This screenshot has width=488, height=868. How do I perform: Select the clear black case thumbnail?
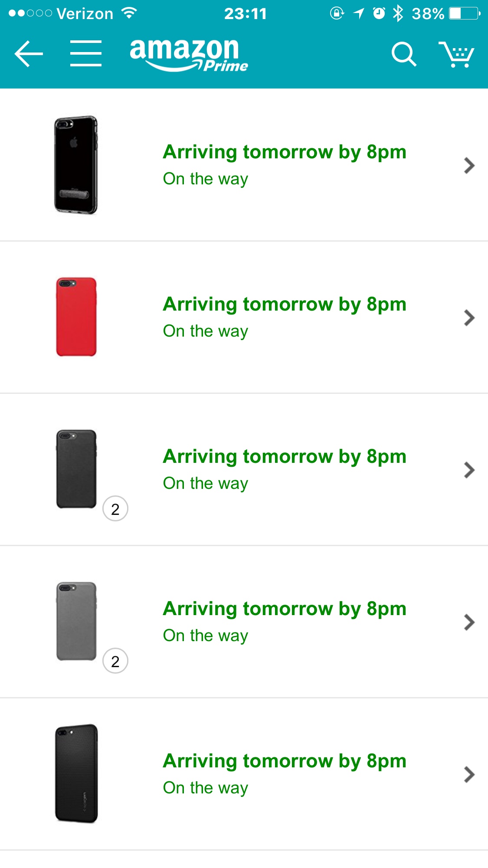tap(76, 165)
